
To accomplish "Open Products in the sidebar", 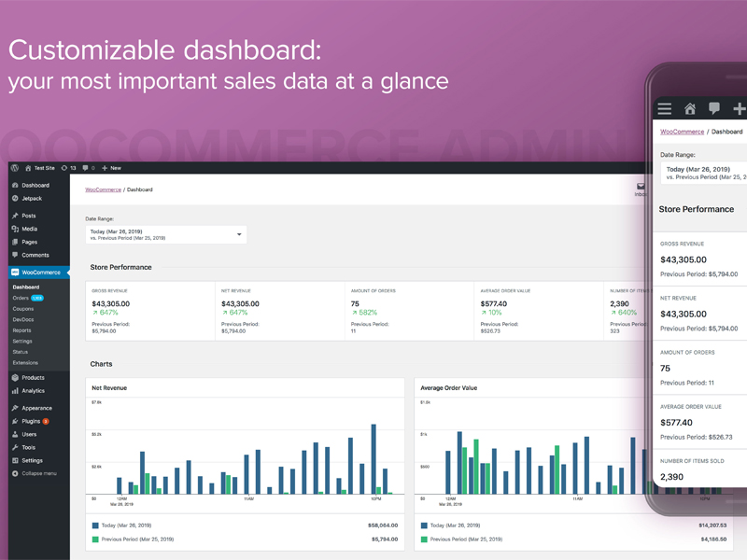I will point(33,378).
